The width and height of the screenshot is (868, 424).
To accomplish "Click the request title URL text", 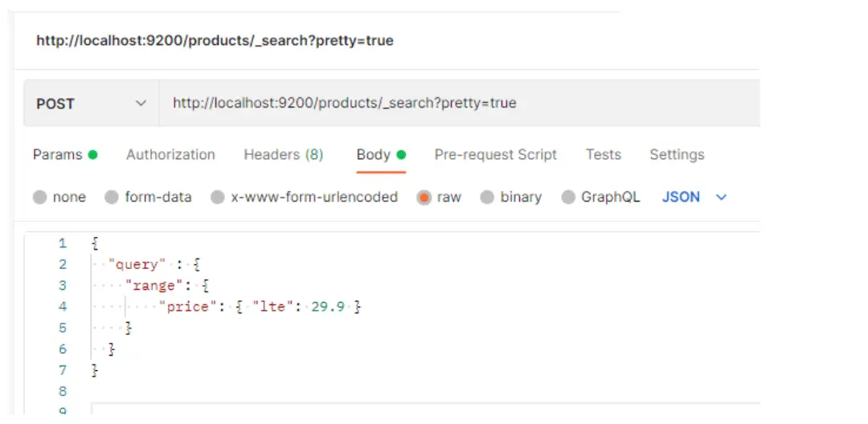I will coord(215,40).
